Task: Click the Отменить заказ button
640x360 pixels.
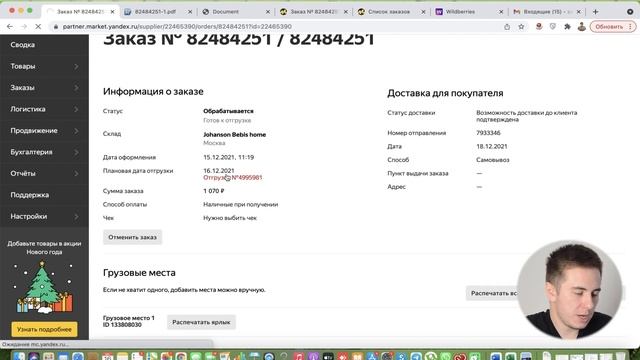Action: 132,237
